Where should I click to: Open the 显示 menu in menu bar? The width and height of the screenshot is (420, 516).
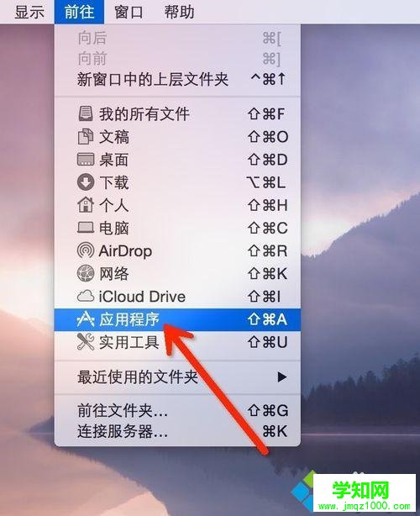29,12
